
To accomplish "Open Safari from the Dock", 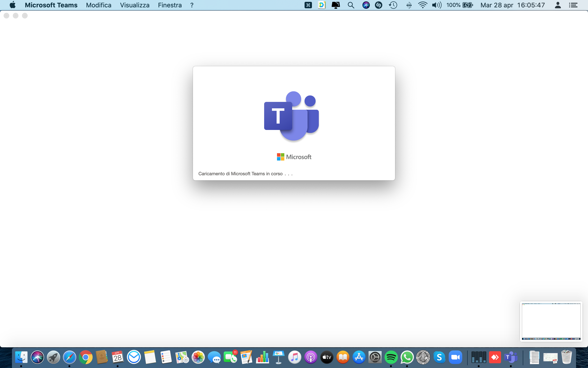I will click(x=70, y=357).
